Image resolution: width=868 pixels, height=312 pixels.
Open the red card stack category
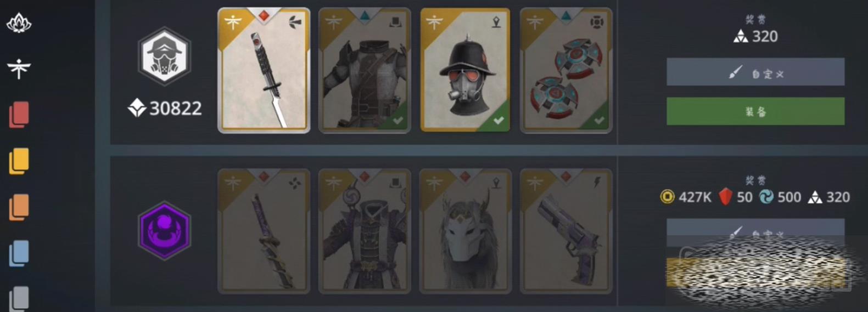pyautogui.click(x=19, y=115)
